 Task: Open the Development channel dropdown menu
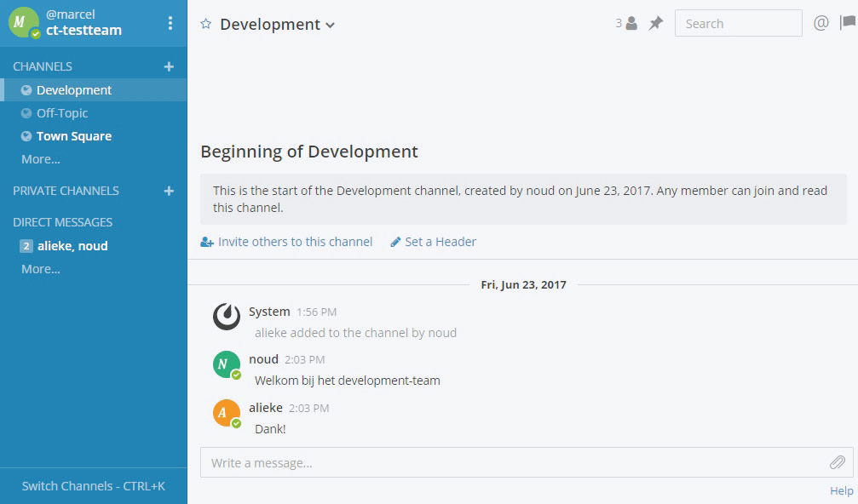pos(277,25)
